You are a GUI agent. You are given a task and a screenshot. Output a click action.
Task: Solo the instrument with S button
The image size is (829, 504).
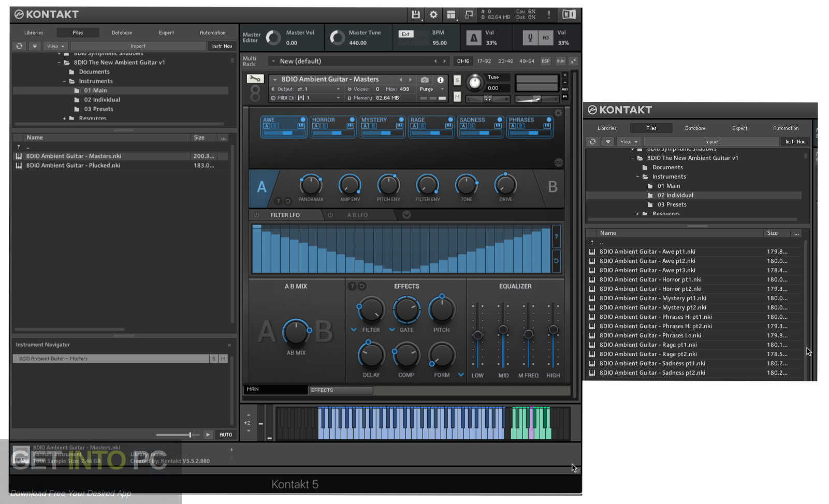click(x=457, y=80)
